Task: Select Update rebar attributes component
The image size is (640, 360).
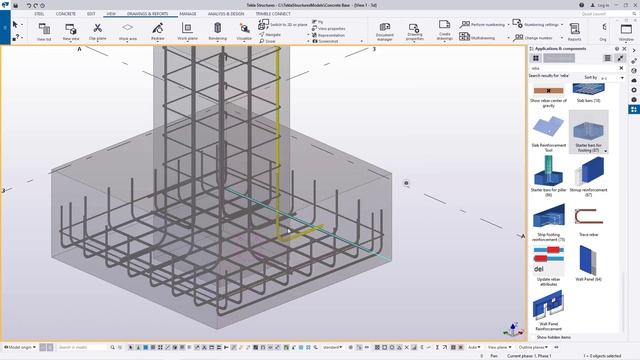Action: (548, 265)
